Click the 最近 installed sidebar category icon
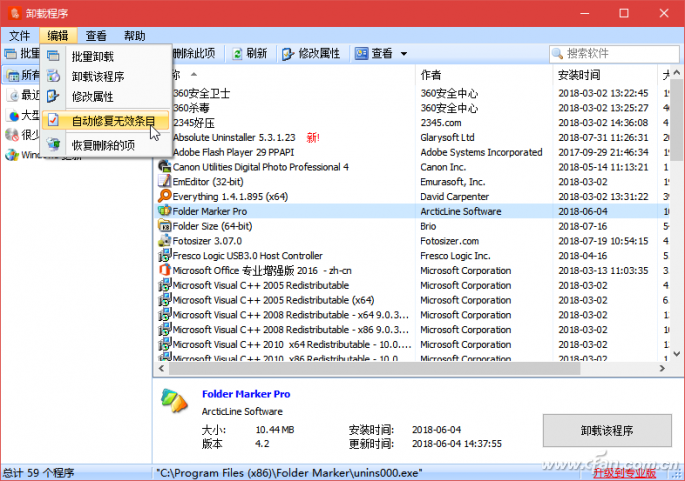685x481 pixels. [x=14, y=95]
